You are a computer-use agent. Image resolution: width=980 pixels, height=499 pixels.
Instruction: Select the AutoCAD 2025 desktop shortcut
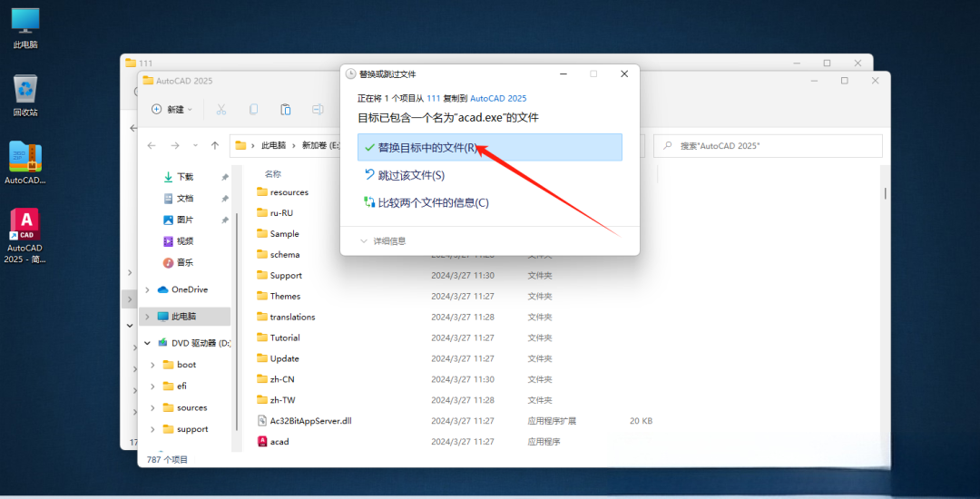(25, 236)
